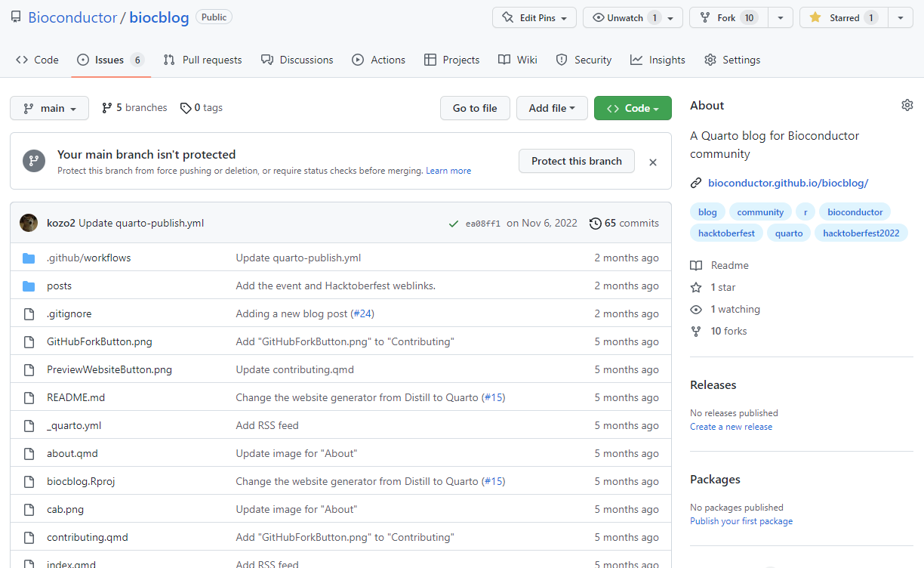The image size is (924, 568).
Task: Open the .github/workflows folder
Action: (88, 258)
